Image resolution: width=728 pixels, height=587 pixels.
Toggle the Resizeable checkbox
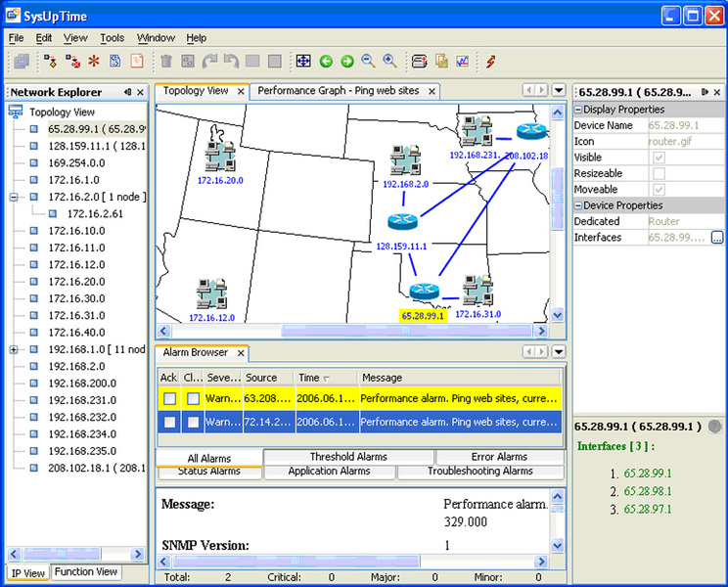[659, 173]
